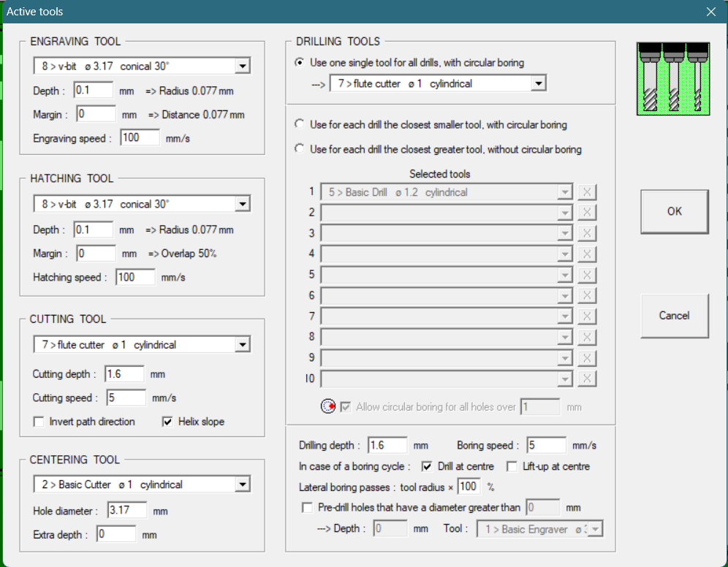Image resolution: width=728 pixels, height=567 pixels.
Task: Open selected tool 1 Basic Drill dropdown
Action: (x=564, y=192)
